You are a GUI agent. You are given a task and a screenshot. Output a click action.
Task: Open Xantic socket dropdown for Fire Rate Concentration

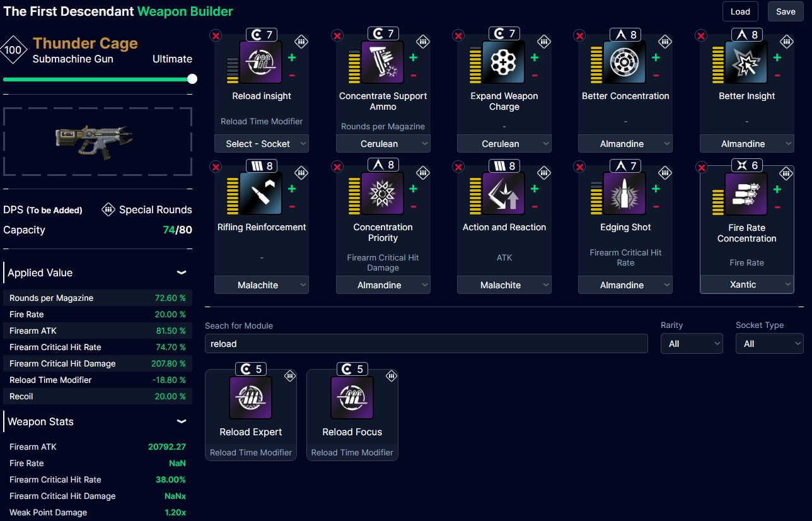(747, 284)
